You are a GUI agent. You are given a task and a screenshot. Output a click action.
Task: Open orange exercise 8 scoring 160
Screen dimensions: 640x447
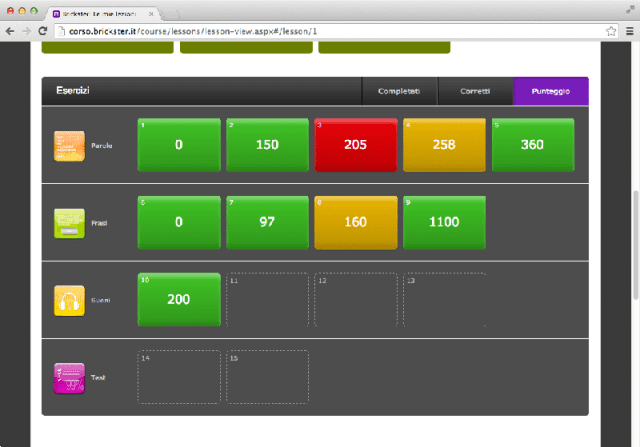[x=356, y=222]
